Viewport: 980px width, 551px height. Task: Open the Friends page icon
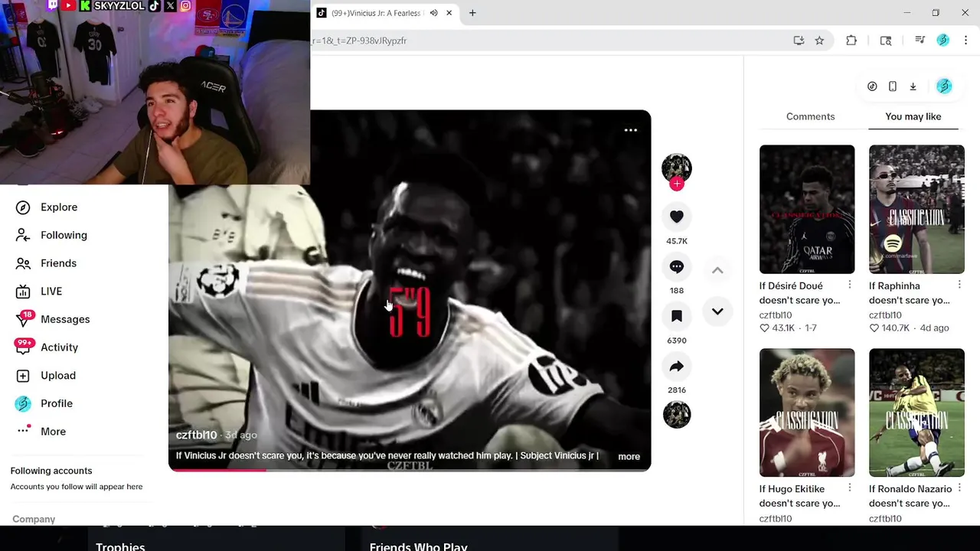coord(23,263)
